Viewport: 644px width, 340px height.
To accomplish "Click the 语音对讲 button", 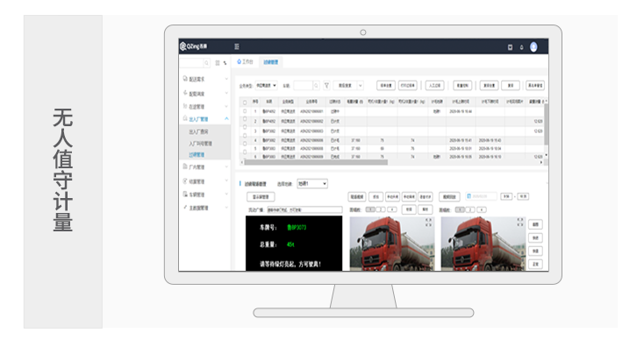I will tap(425, 197).
